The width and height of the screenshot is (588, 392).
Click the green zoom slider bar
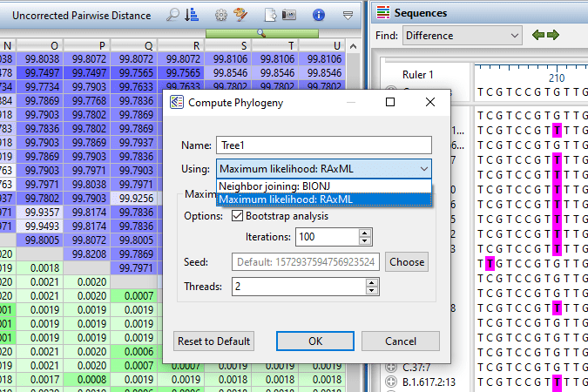[x=262, y=34]
